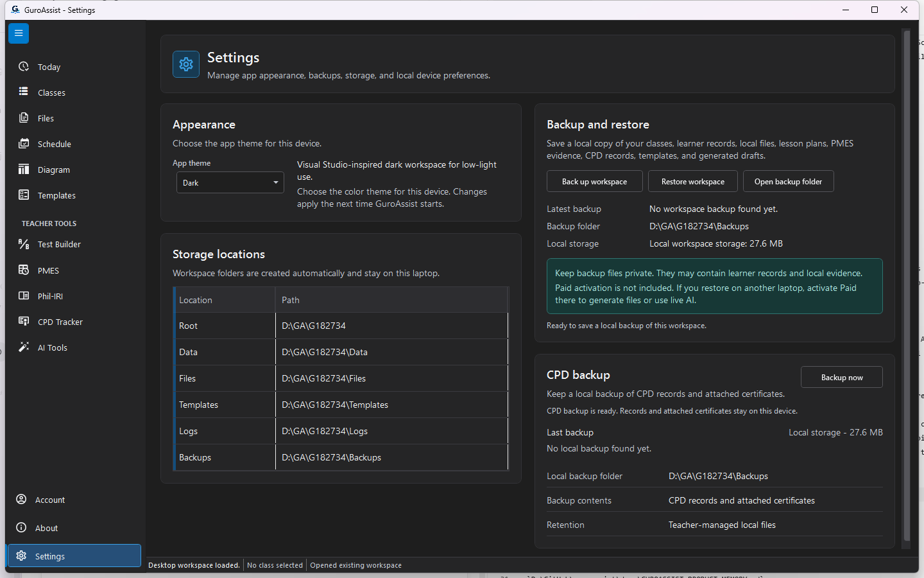Click 'Local storage - 27.6 MB' label

click(x=835, y=432)
